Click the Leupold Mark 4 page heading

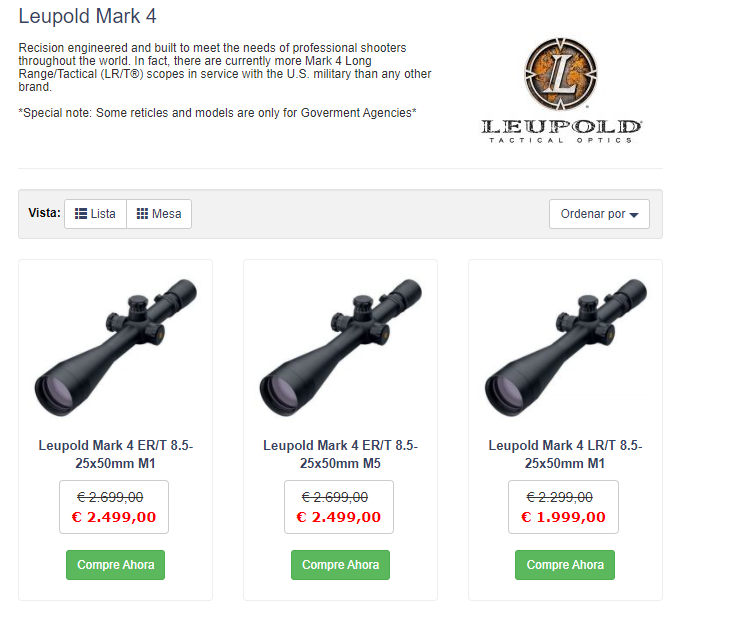coord(87,16)
